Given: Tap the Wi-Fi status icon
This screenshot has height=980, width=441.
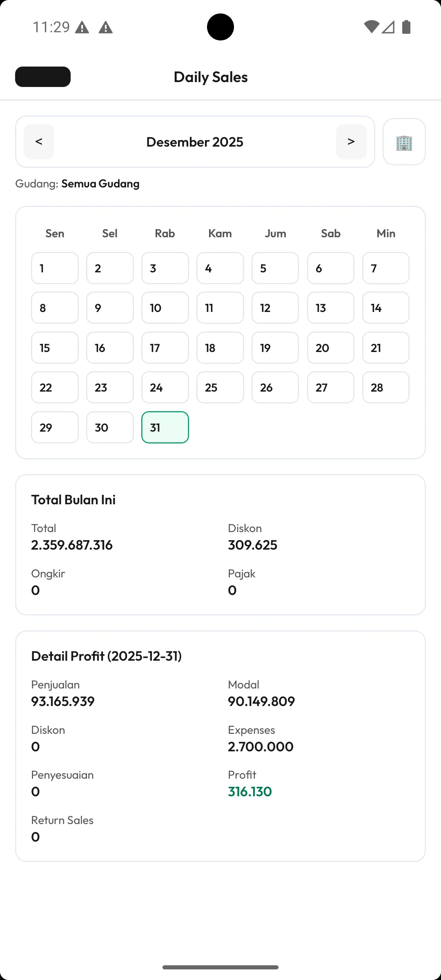Looking at the screenshot, I should 371,27.
